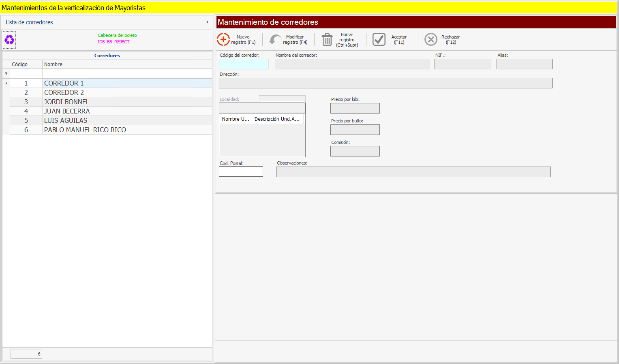Click the Dirección input field

pos(386,83)
